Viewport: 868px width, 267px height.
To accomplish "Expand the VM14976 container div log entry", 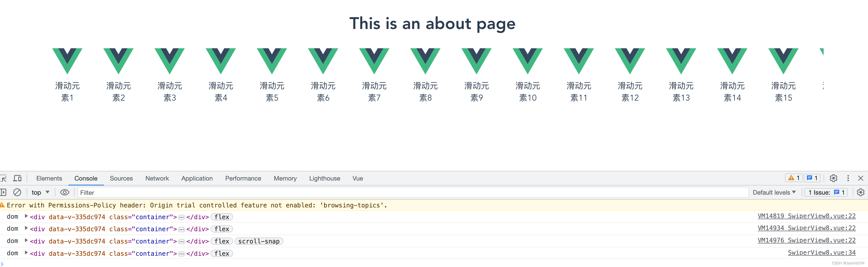I will click(26, 241).
